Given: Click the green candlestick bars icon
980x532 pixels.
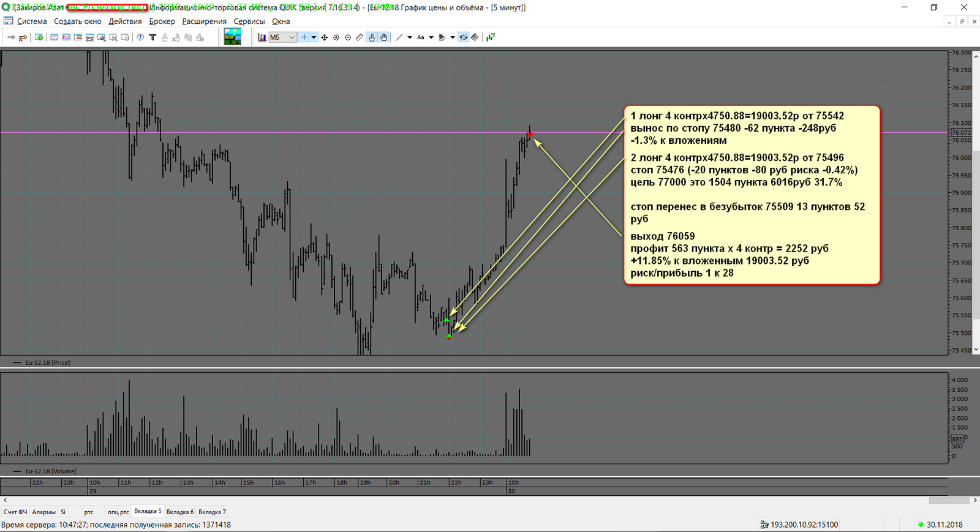Looking at the screenshot, I should tap(491, 37).
